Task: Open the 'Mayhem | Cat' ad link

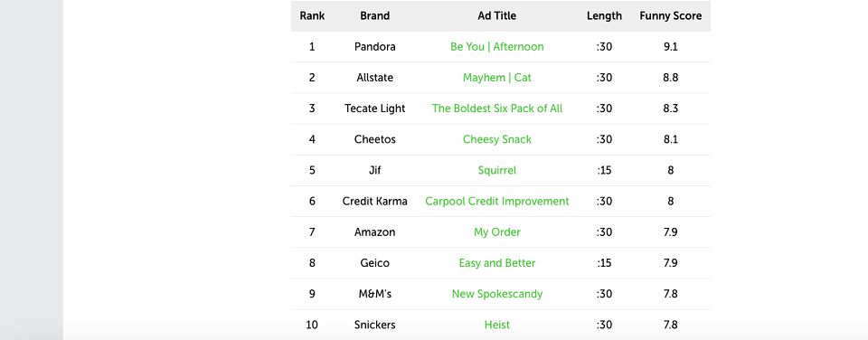Action: 496,78
